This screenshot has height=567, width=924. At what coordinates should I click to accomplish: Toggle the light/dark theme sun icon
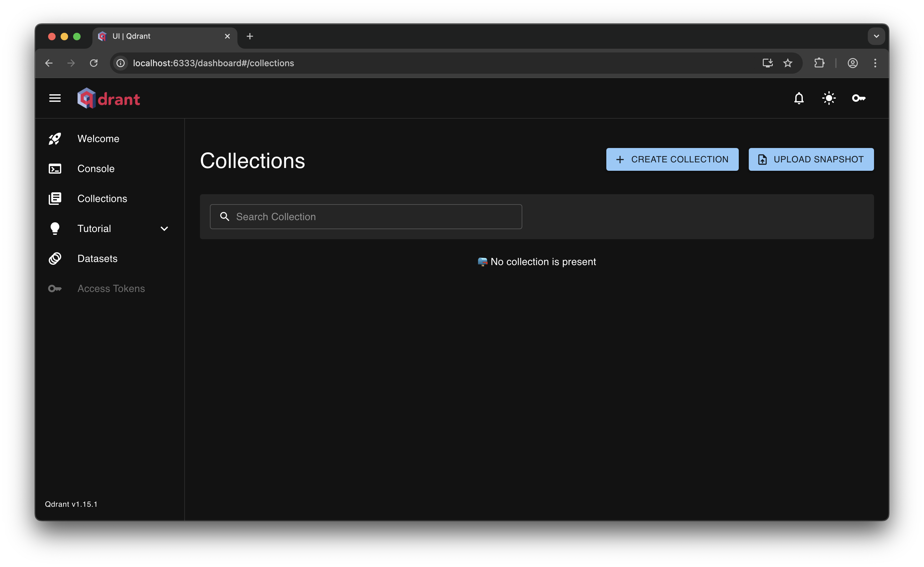pyautogui.click(x=829, y=98)
